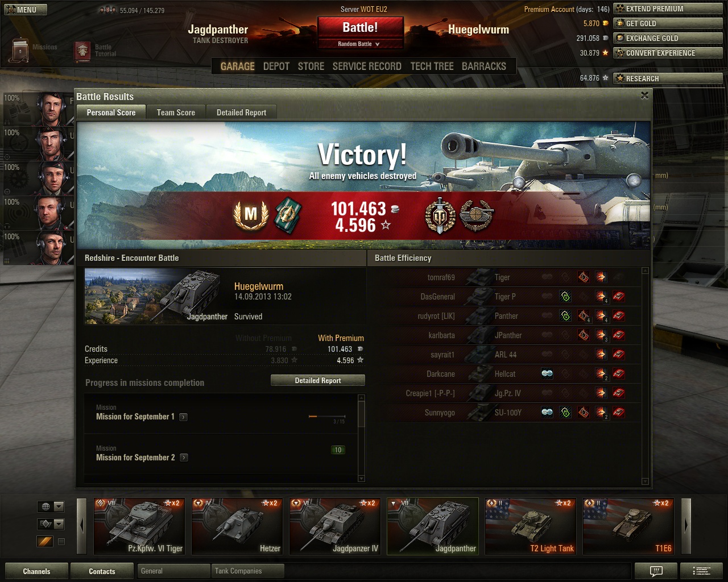Click the wreath-and-tank medal in the victory banner
This screenshot has width=728, height=582.
[x=476, y=216]
